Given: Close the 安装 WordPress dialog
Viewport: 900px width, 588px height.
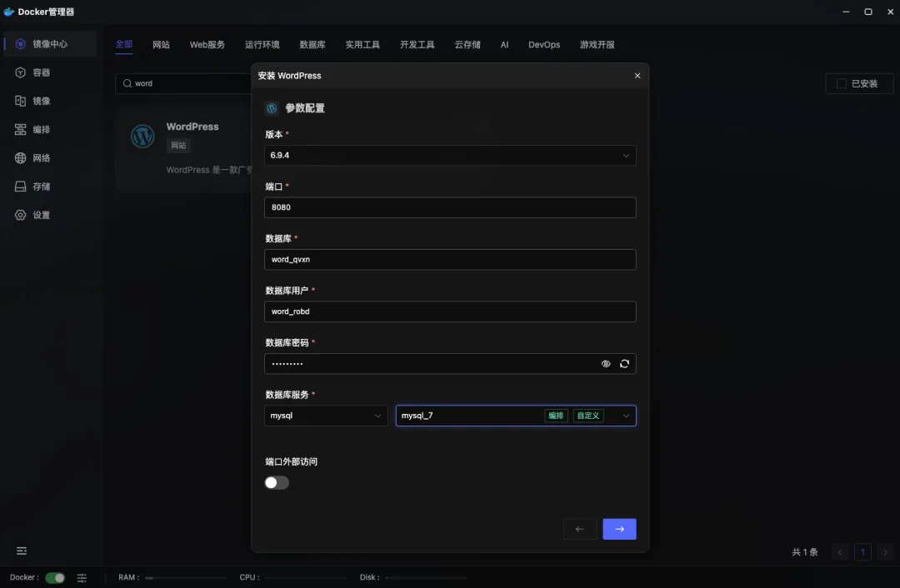Looking at the screenshot, I should 637,76.
